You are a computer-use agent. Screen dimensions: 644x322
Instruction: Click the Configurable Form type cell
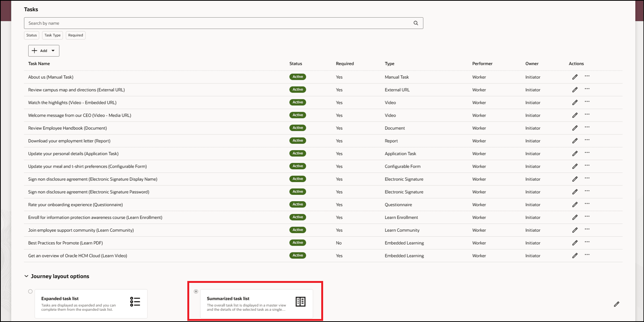click(402, 167)
